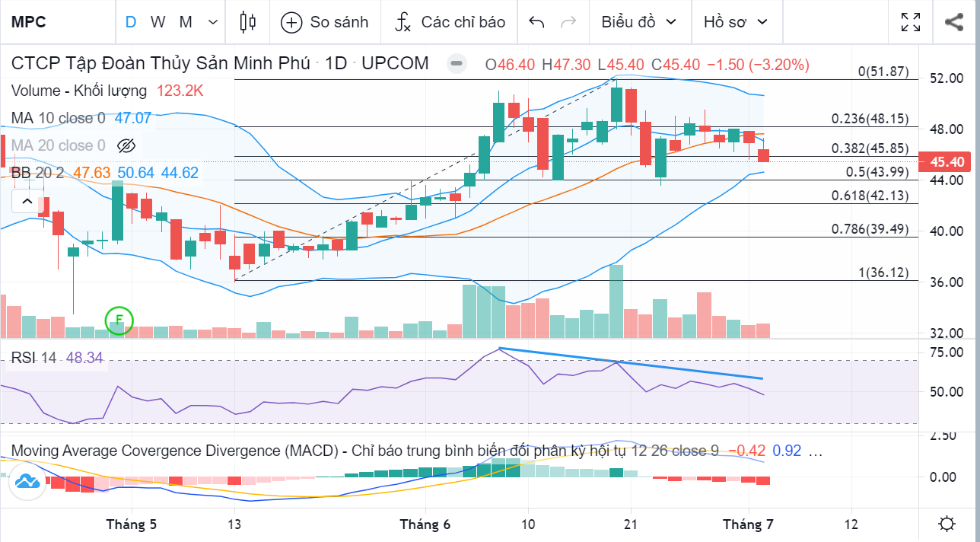This screenshot has width=980, height=542.
Task: Click the green F event marker
Action: (x=119, y=320)
